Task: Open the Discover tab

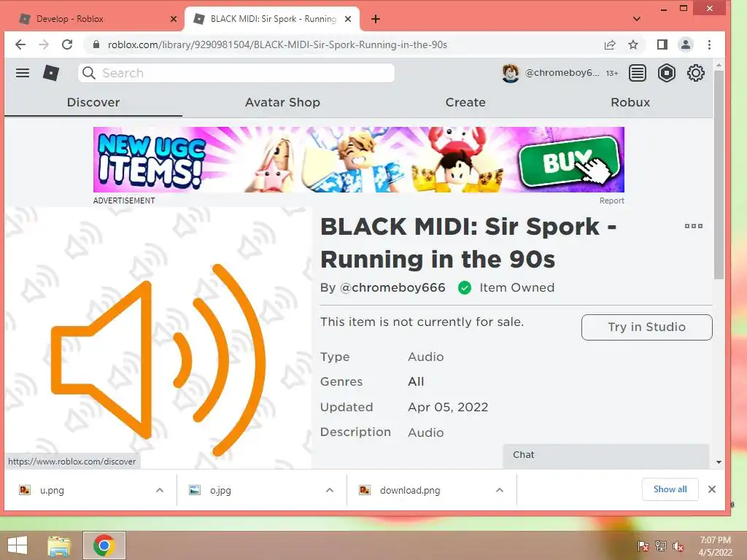Action: click(x=93, y=102)
